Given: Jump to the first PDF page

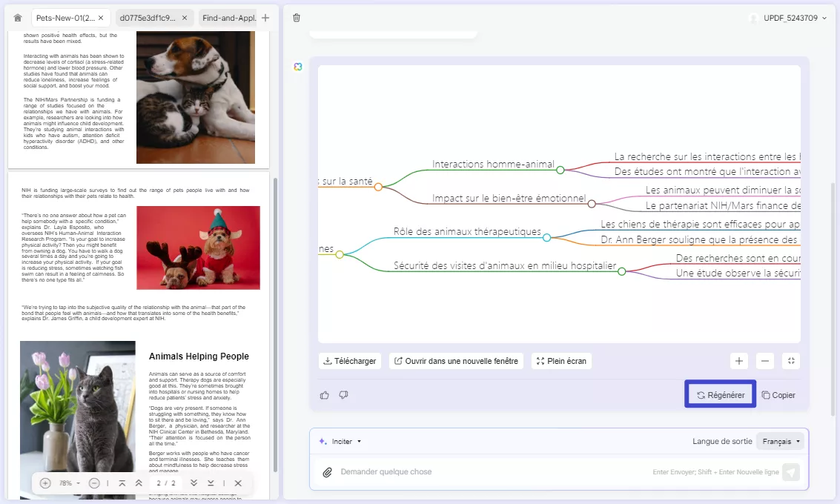Looking at the screenshot, I should pyautogui.click(x=122, y=483).
